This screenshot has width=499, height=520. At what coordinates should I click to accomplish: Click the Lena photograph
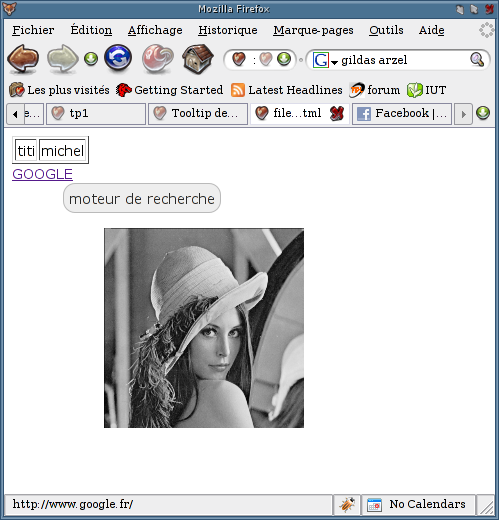point(204,328)
